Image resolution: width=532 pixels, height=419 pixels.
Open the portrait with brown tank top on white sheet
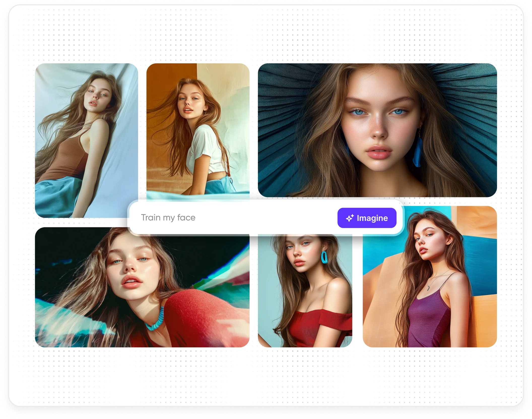[86, 140]
